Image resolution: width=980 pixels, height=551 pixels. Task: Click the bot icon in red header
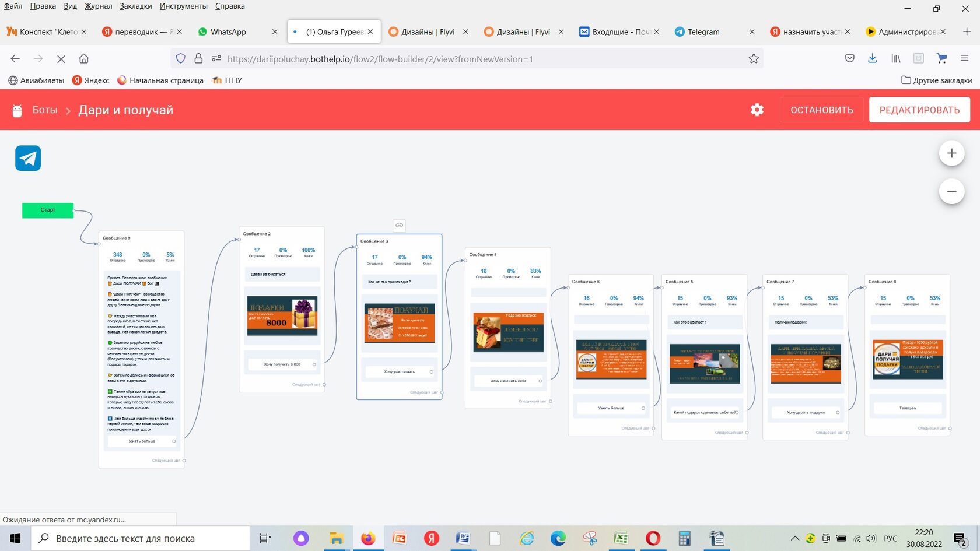[17, 110]
